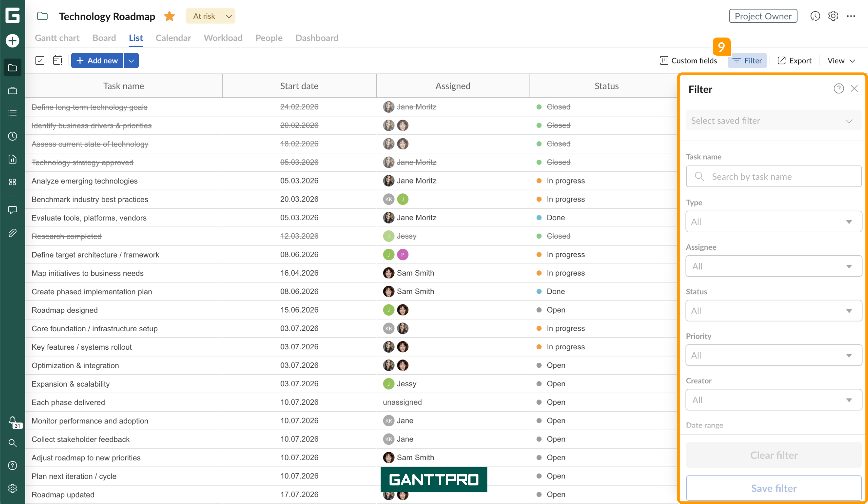The width and height of the screenshot is (868, 504).
Task: Open the At risk status dropdown
Action: tap(210, 16)
